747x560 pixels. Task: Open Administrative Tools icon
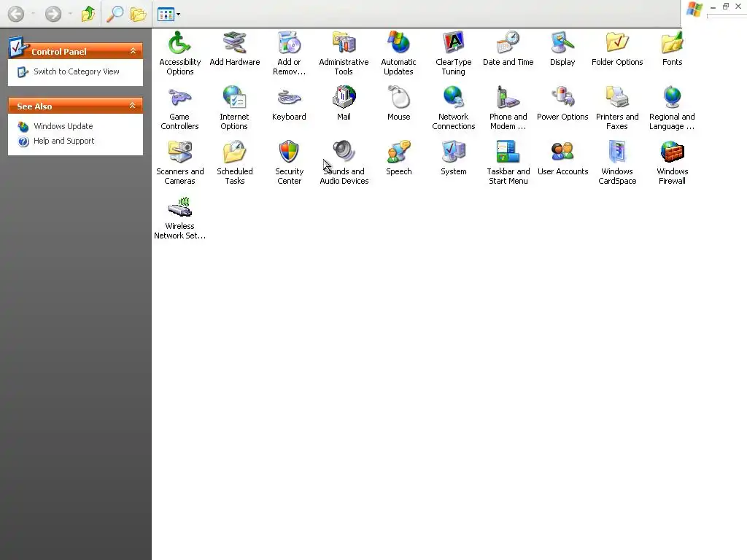tap(344, 43)
